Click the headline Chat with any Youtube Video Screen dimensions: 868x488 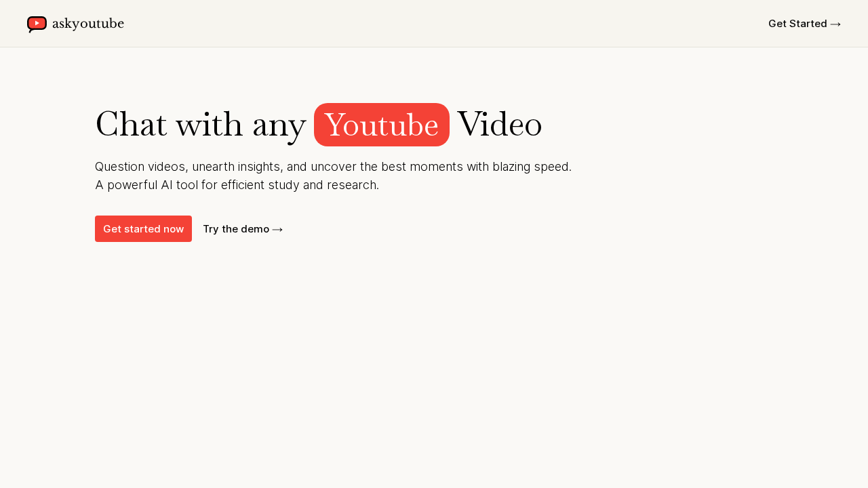click(319, 125)
